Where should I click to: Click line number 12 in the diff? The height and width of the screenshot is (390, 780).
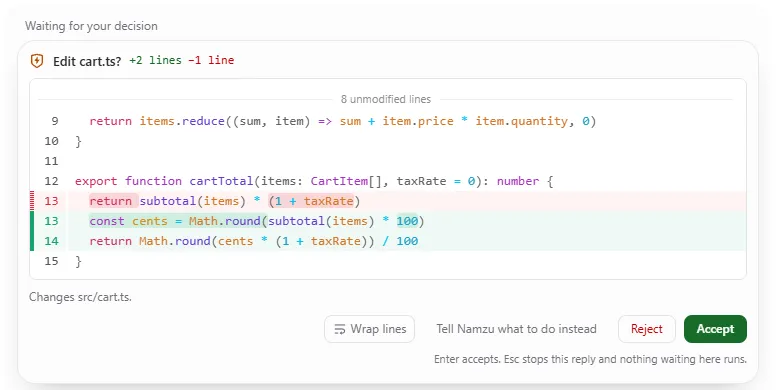click(x=51, y=181)
